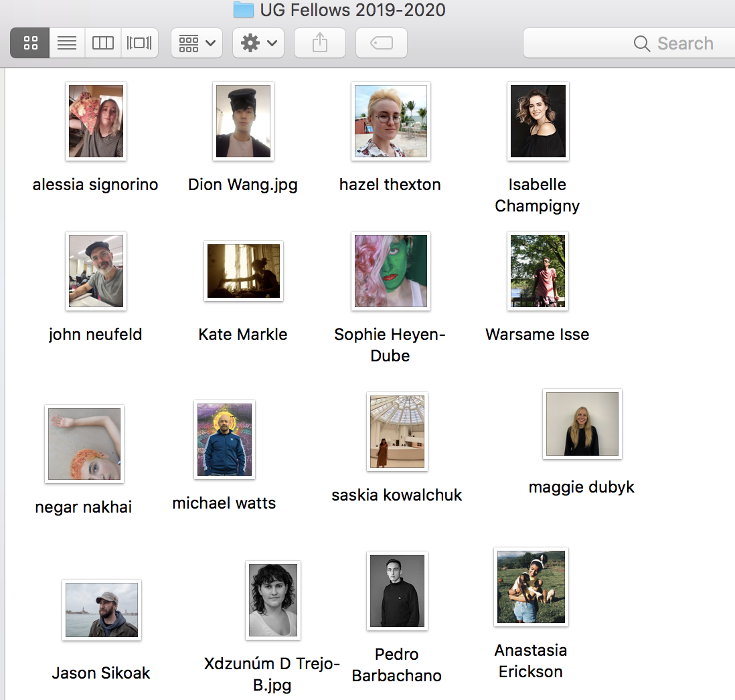Switch to icon view mode
The width and height of the screenshot is (735, 700).
point(30,43)
